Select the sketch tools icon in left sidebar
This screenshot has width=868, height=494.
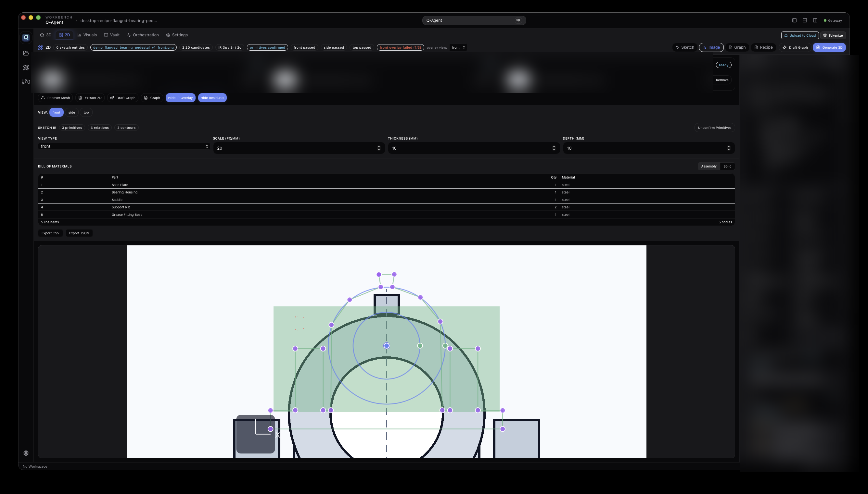pos(26,68)
